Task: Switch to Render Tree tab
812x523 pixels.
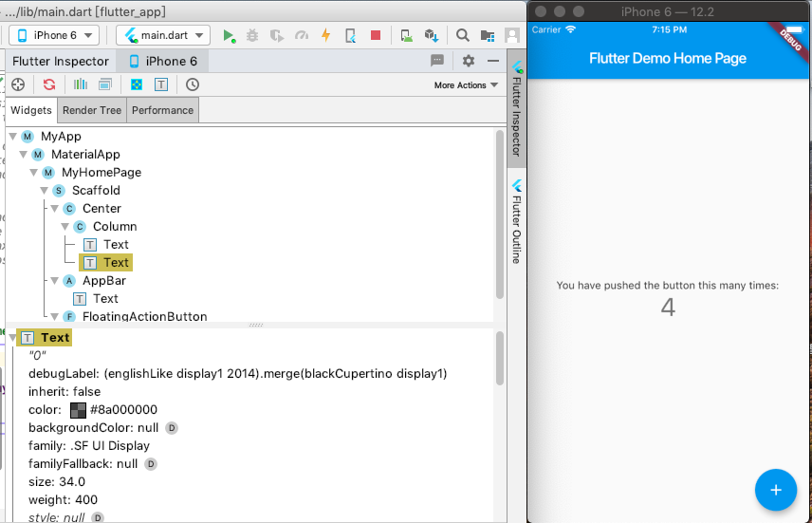Action: pyautogui.click(x=92, y=110)
